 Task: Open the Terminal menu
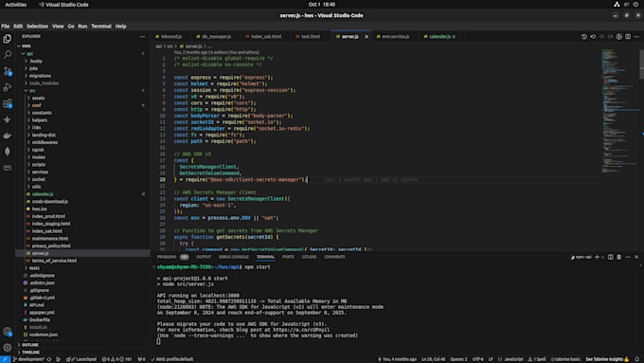101,26
